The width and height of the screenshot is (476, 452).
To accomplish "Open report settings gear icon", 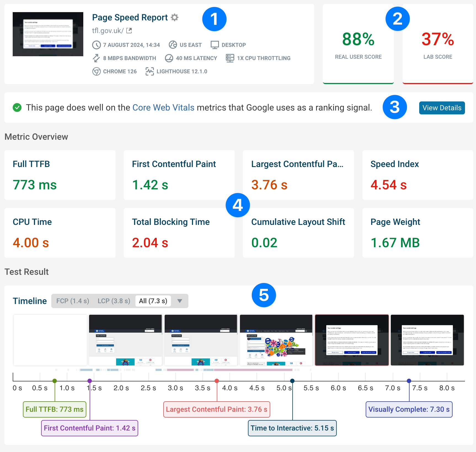I will 175,17.
